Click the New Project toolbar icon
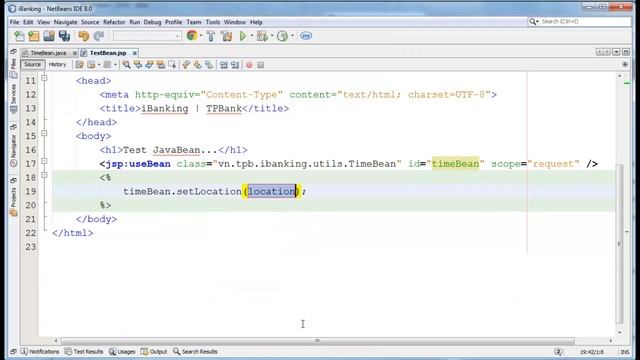640x360 pixels. [x=34, y=36]
